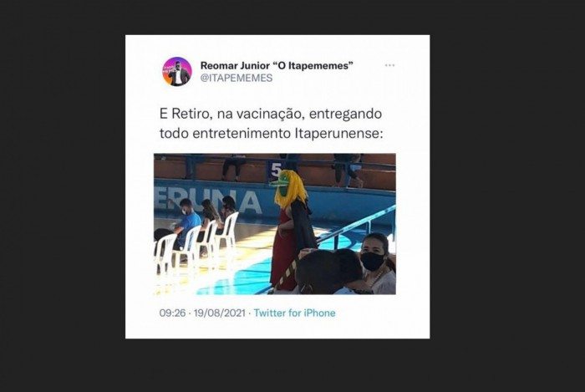Click the yellow wig of the costumed figure
585x392 pixels.
click(x=292, y=191)
